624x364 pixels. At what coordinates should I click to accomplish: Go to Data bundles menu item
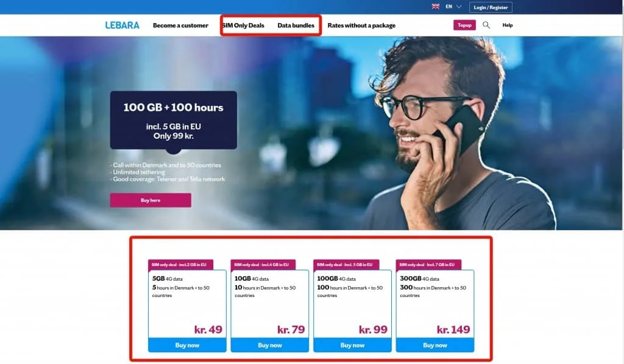pyautogui.click(x=296, y=26)
